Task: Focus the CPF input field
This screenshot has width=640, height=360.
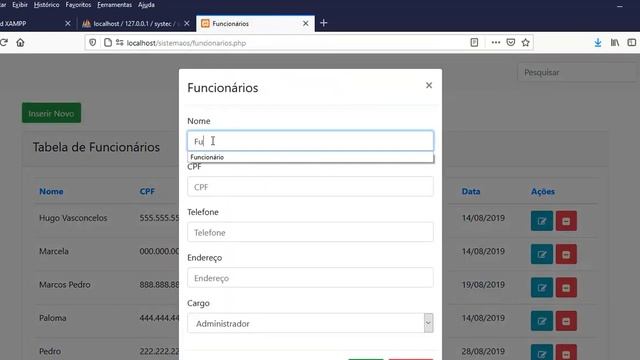Action: (310, 187)
